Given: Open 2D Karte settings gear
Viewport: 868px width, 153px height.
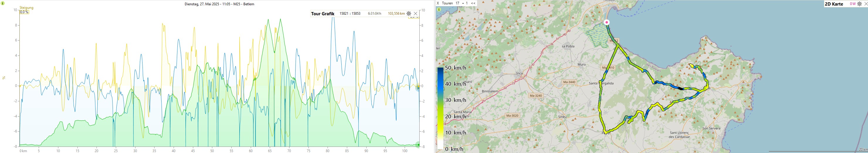Looking at the screenshot, I should pyautogui.click(x=859, y=4).
